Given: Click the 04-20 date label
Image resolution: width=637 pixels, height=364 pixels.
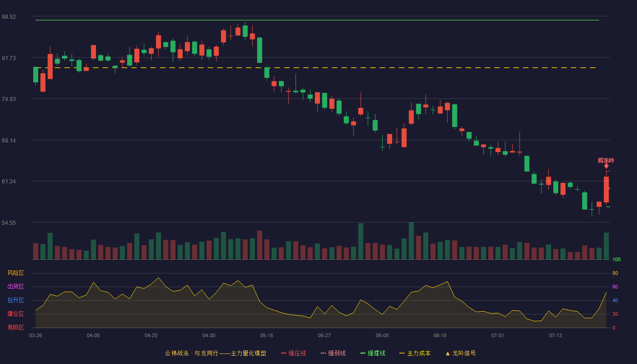Looking at the screenshot, I should tap(151, 335).
